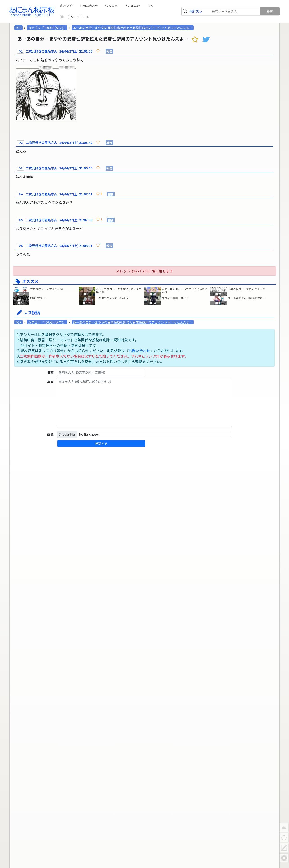289x868 pixels.
Task: Open recommended thread マフィア梶田…すげえ
Action: pyautogui.click(x=175, y=298)
